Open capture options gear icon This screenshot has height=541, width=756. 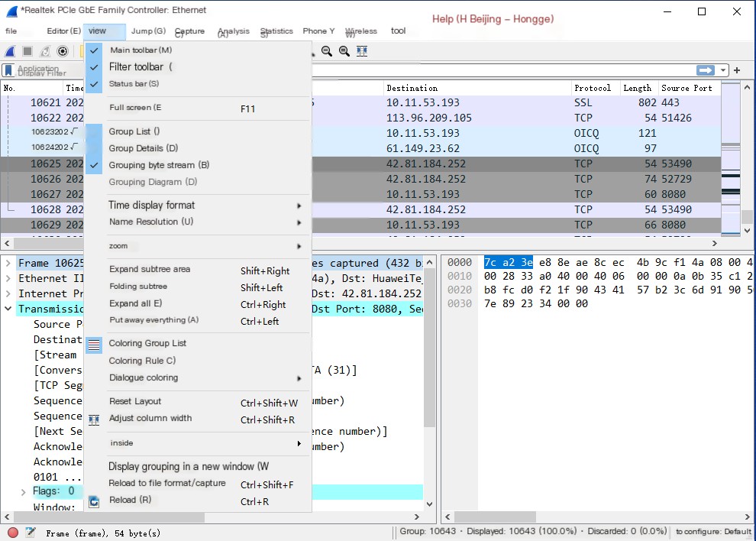click(63, 51)
